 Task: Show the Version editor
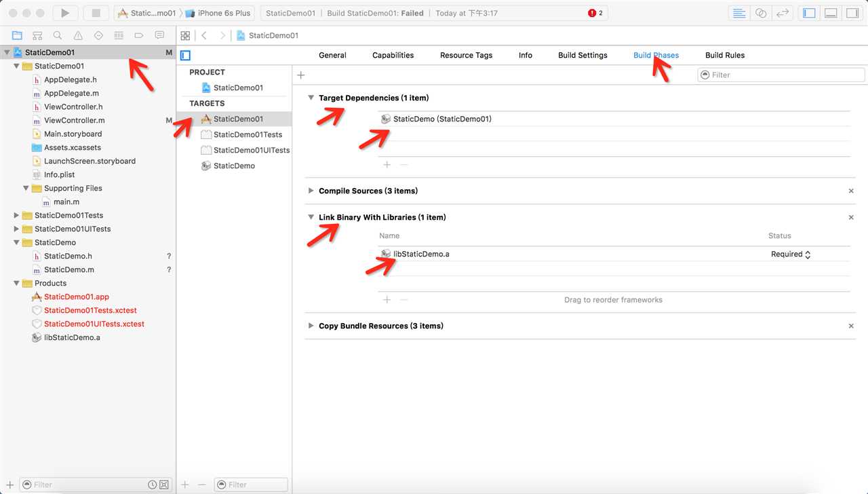coord(783,13)
